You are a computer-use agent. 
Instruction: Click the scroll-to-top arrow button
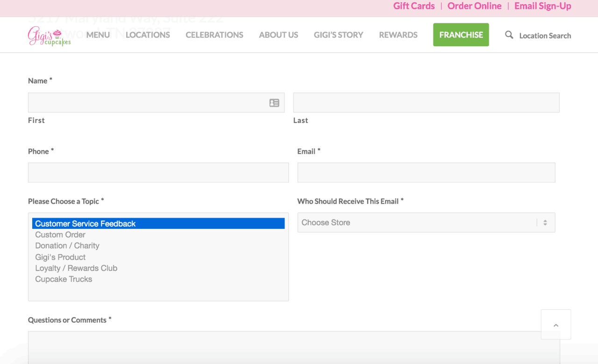pos(556,324)
